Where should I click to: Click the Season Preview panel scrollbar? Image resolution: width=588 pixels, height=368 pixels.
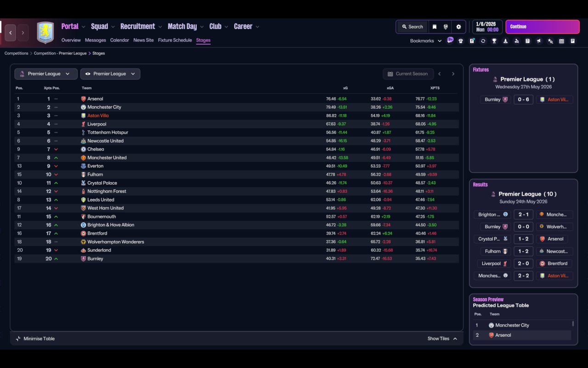(x=573, y=324)
